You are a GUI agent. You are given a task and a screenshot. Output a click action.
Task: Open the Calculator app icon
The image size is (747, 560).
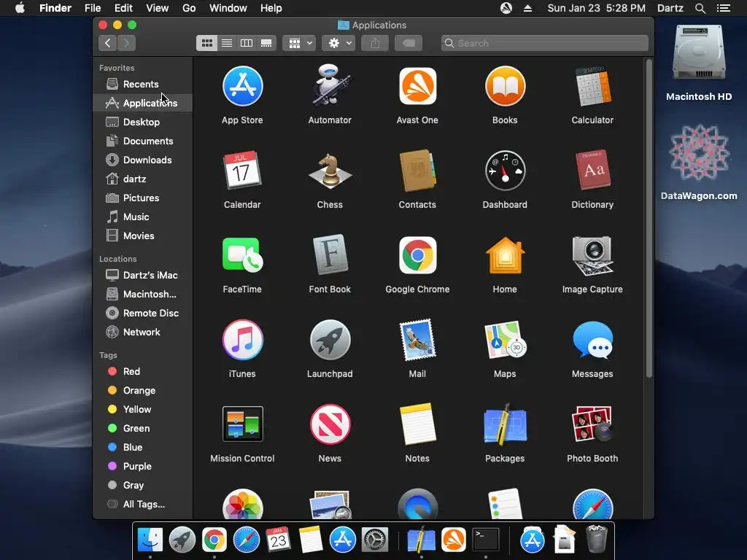(592, 86)
